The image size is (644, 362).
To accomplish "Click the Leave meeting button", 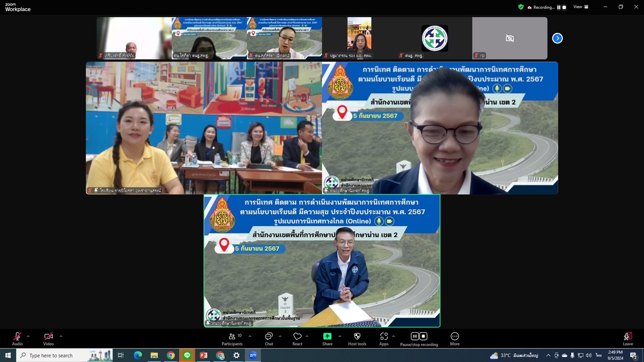I will coord(628,339).
